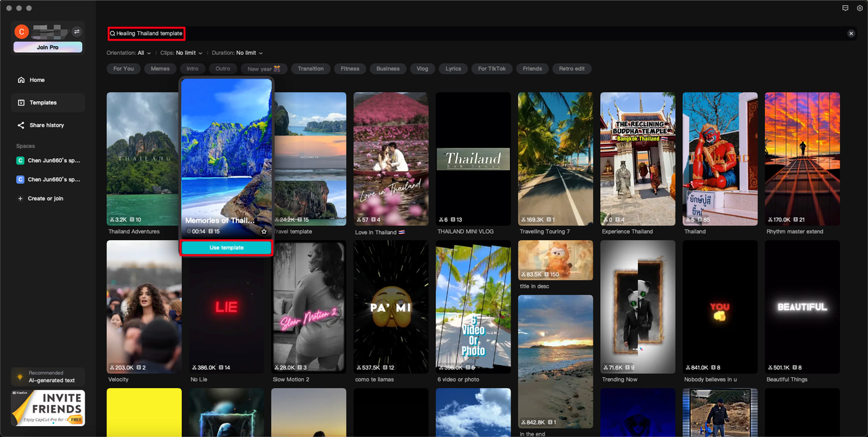Select the Lyrics category tab

(454, 69)
